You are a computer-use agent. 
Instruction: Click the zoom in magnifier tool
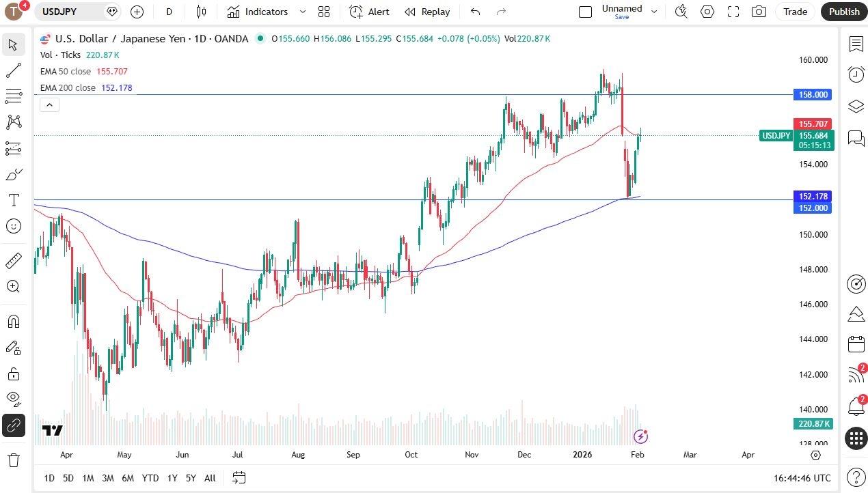[x=13, y=287]
